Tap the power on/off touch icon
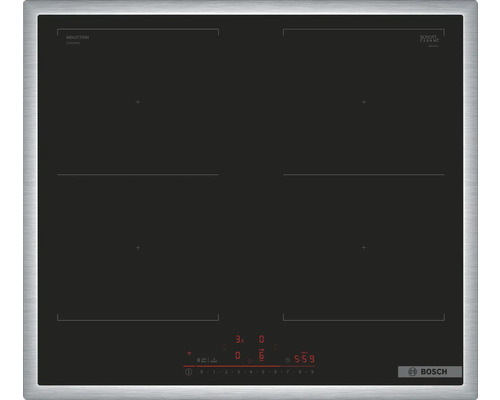Screen dimensions: 500x400 click(x=188, y=372)
